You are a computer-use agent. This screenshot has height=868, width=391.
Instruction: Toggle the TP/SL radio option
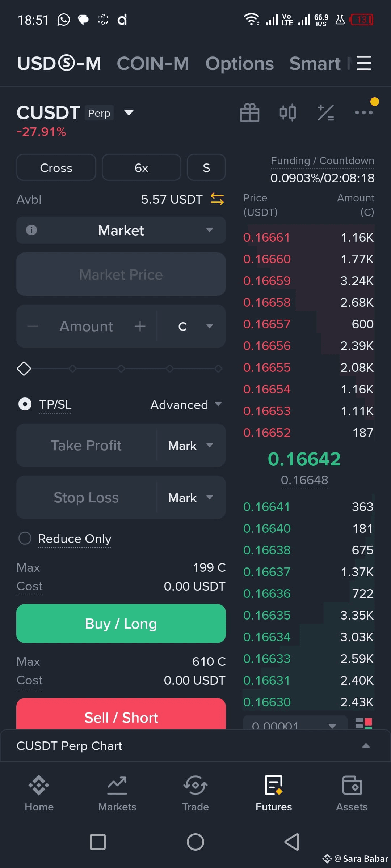(x=25, y=404)
